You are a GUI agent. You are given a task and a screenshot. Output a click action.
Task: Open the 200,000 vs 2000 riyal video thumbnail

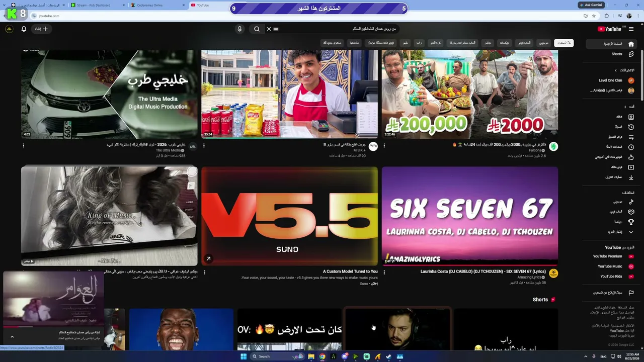pos(470,94)
